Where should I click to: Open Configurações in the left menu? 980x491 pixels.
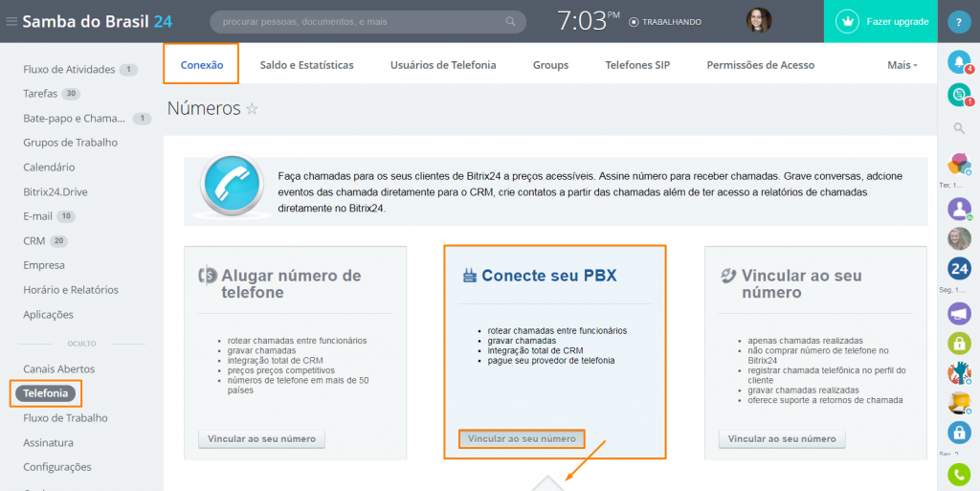click(56, 467)
